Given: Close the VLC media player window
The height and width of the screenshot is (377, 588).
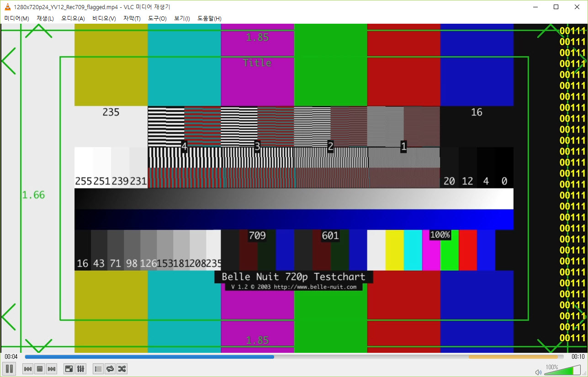Looking at the screenshot, I should pos(577,6).
